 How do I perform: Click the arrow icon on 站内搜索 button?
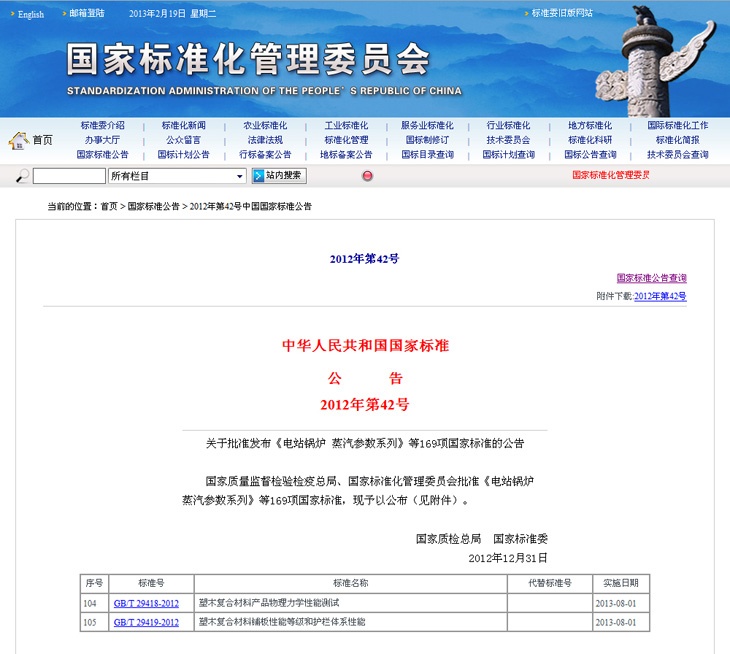pos(259,176)
